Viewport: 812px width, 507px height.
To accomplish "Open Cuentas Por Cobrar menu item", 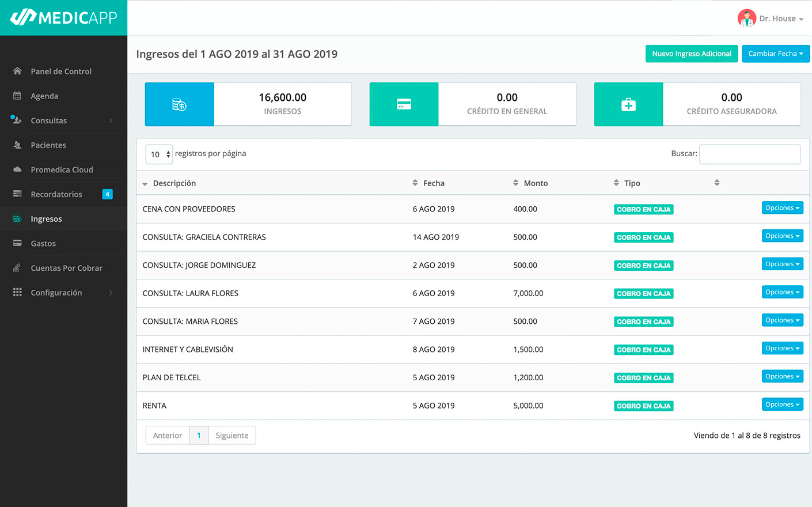I will pyautogui.click(x=63, y=268).
